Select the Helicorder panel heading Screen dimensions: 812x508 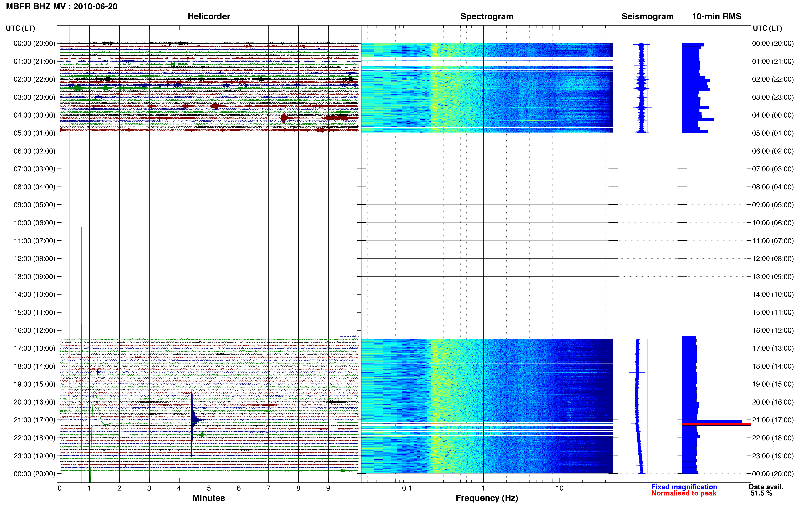click(209, 16)
